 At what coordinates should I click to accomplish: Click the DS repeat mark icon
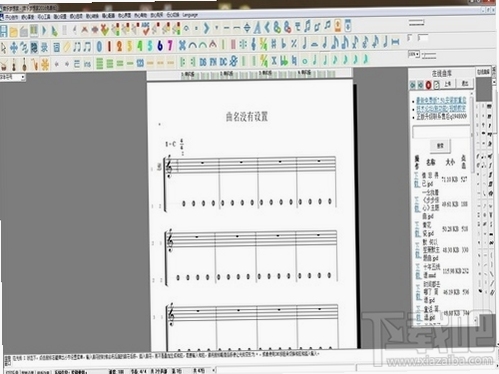click(203, 62)
